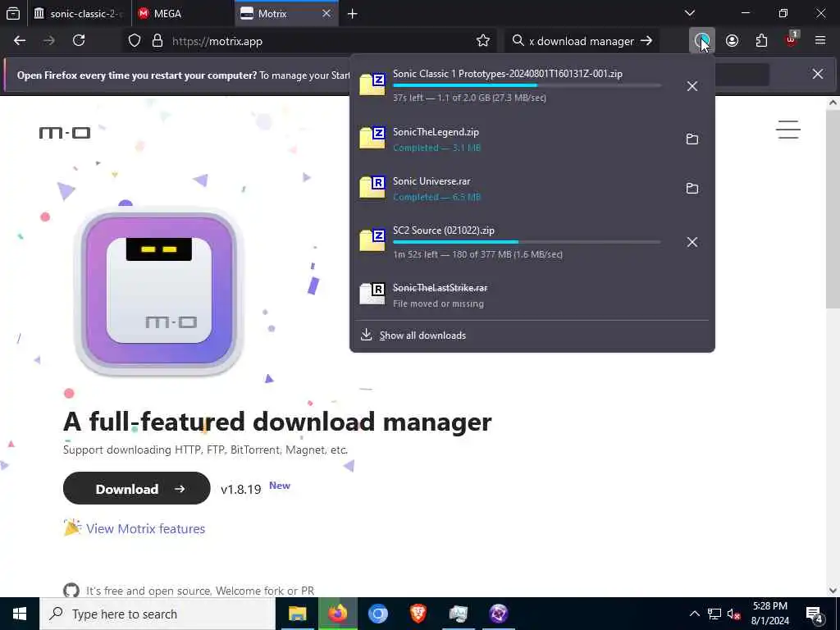The height and width of the screenshot is (630, 840).
Task: Open the Windows Start menu
Action: pyautogui.click(x=20, y=614)
